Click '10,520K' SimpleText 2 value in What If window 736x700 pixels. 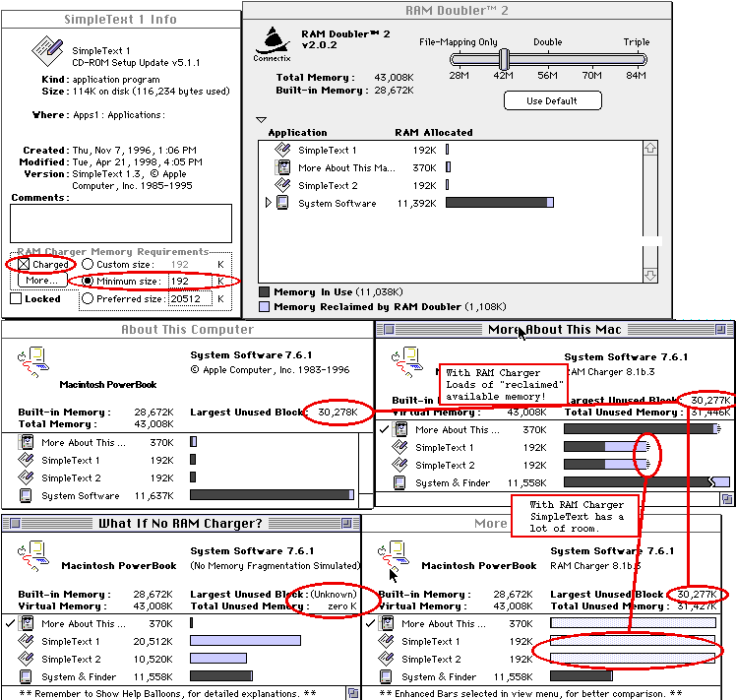pyautogui.click(x=153, y=659)
